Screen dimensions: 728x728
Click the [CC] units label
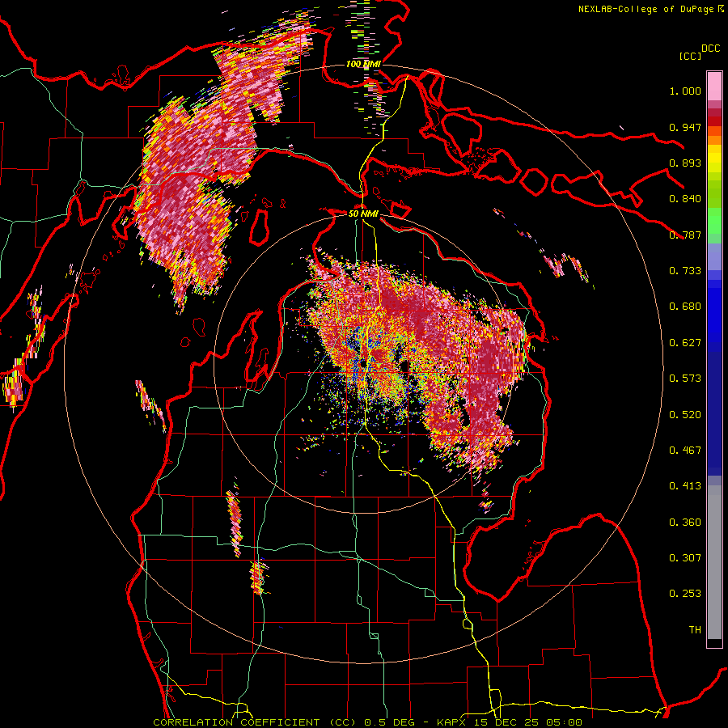[x=690, y=56]
